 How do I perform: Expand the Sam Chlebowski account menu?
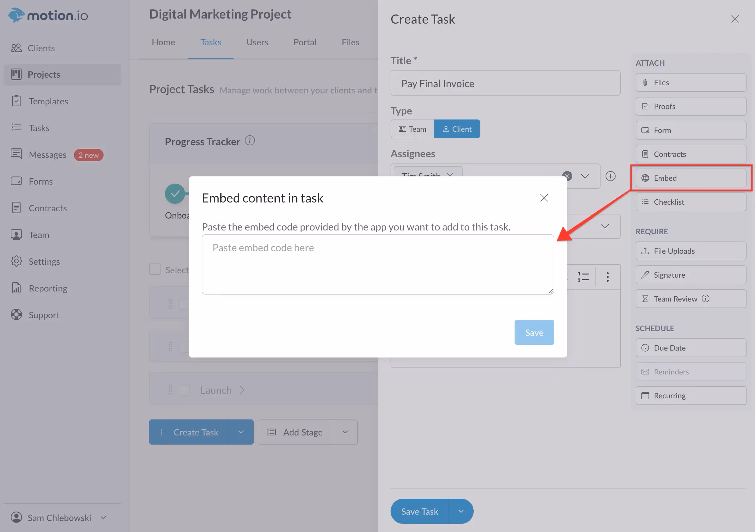[x=103, y=518]
